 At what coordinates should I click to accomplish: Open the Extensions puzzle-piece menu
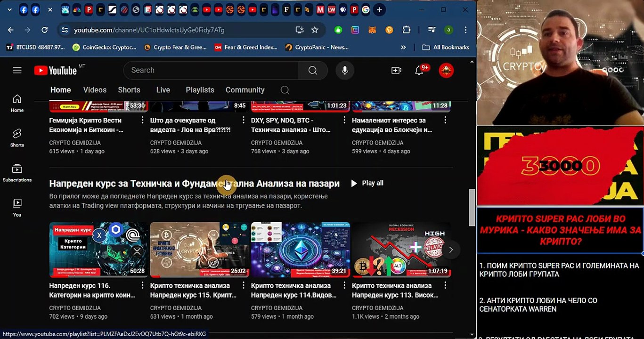[x=406, y=30]
